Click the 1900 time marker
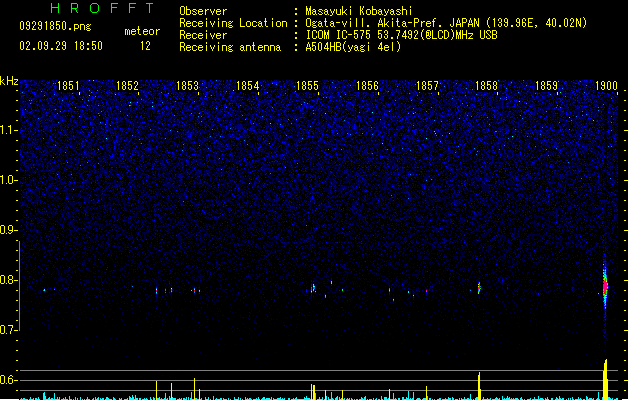629x400 pixels. (606, 86)
